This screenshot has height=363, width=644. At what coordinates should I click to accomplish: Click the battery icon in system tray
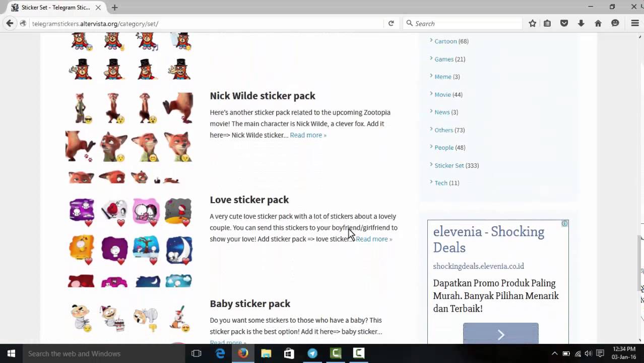click(566, 353)
